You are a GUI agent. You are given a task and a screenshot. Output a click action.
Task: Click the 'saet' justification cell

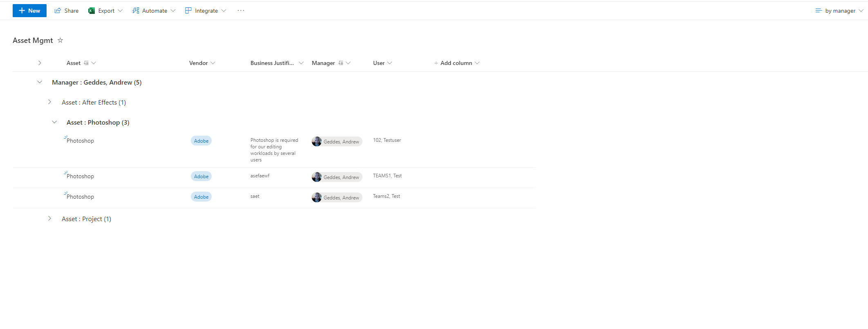pyautogui.click(x=255, y=196)
